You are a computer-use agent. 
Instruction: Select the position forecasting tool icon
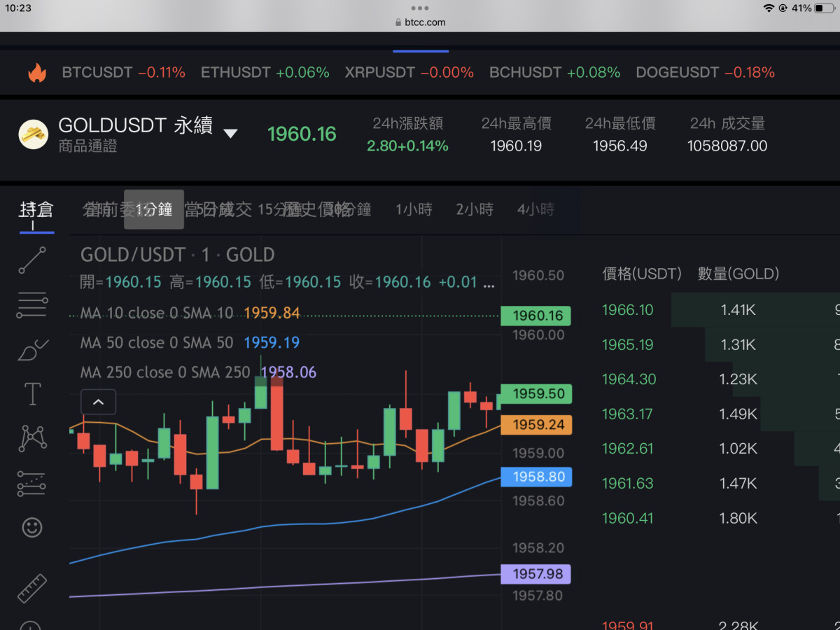pos(32,483)
